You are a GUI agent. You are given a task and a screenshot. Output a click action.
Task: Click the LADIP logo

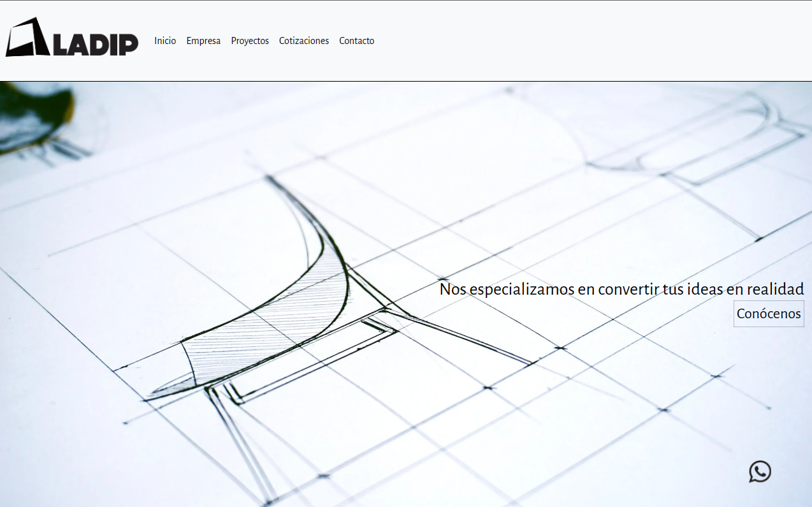[72, 37]
